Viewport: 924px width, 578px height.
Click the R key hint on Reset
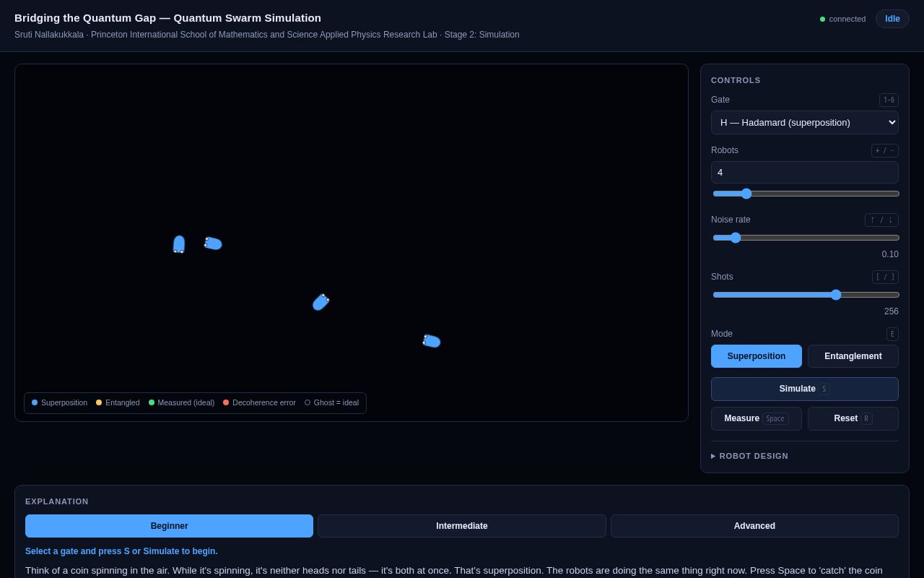[x=866, y=418]
